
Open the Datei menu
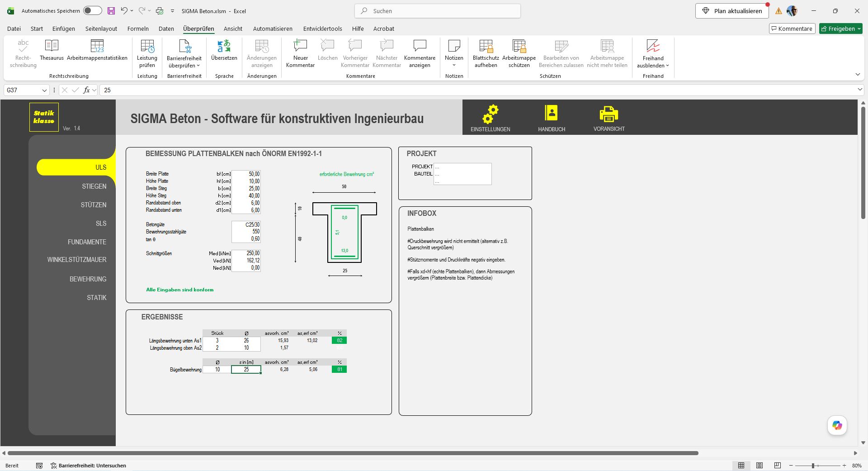(14, 29)
